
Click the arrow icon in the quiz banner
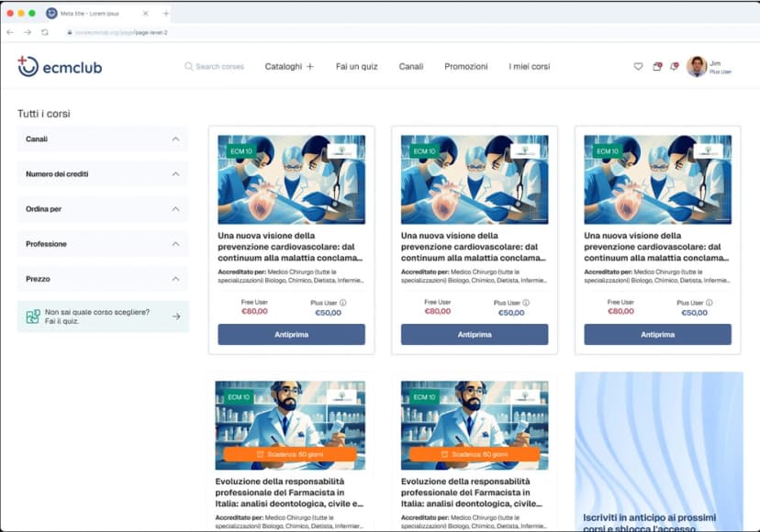click(x=174, y=316)
